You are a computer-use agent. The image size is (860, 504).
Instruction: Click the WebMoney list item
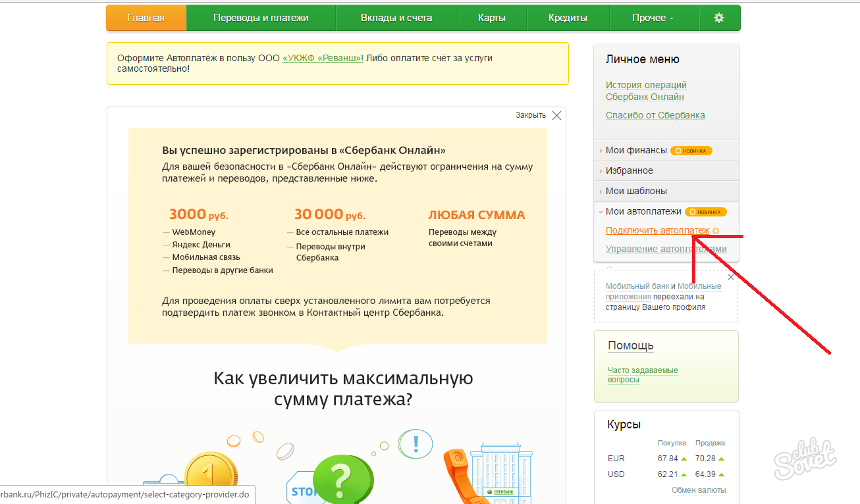click(194, 232)
